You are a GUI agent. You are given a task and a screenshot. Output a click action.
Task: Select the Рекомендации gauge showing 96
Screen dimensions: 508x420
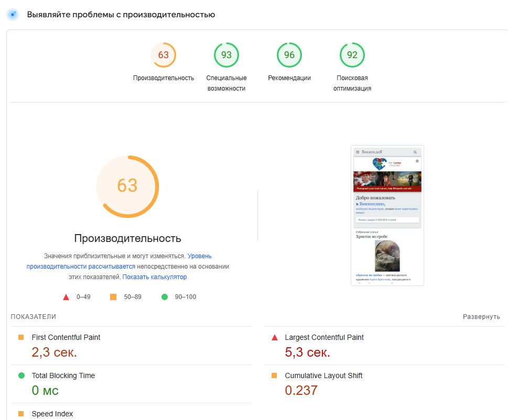pyautogui.click(x=289, y=54)
